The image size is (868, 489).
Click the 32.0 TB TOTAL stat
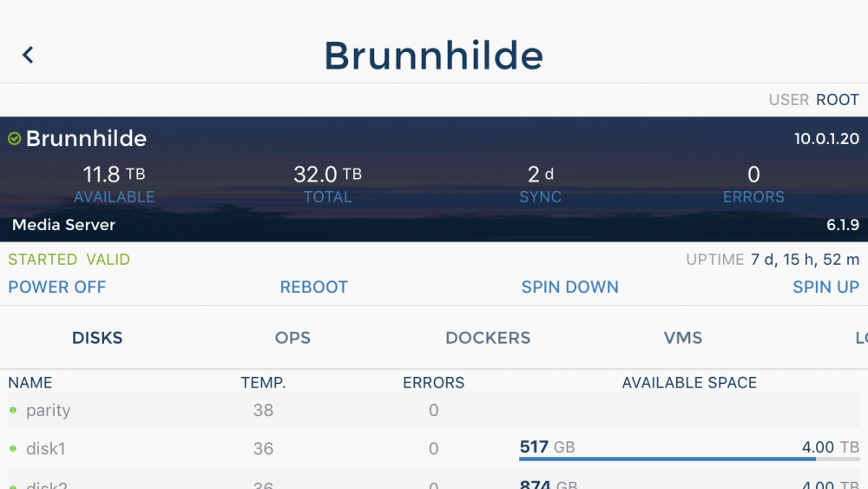click(x=328, y=185)
